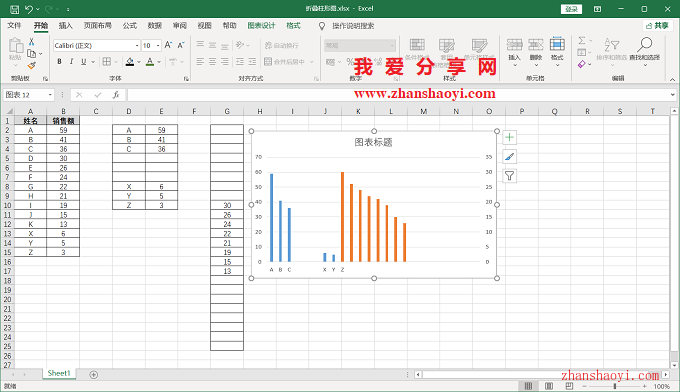The image size is (680, 392).
Task: Click the Sign in button
Action: 571,9
